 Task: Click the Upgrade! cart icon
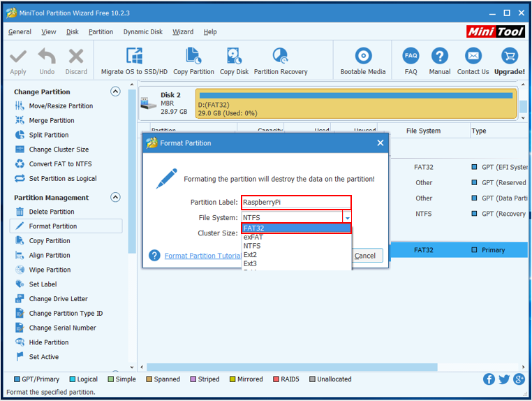[x=509, y=56]
